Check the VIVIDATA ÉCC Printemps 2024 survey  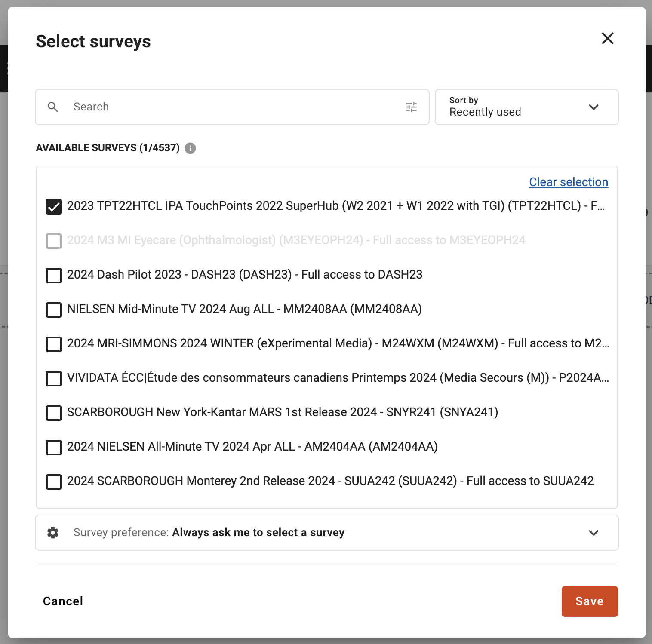pos(54,378)
